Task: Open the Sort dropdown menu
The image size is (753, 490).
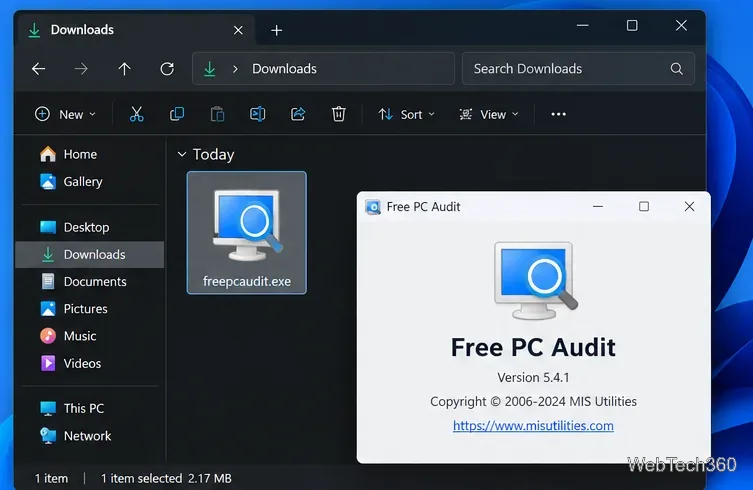Action: (406, 114)
